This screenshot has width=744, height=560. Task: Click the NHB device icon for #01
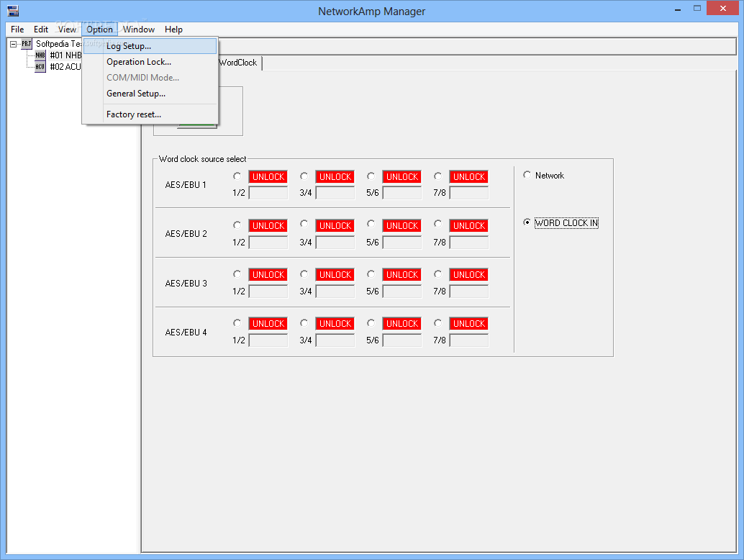coord(40,55)
